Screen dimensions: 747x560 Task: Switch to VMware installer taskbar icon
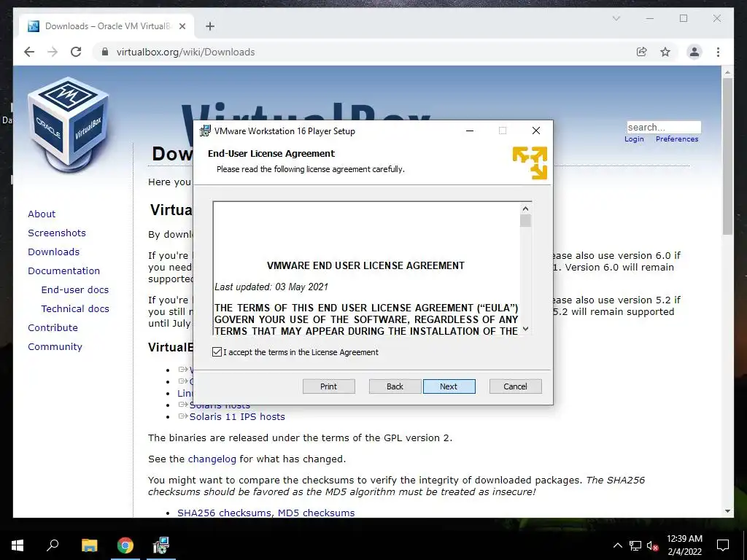[161, 545]
